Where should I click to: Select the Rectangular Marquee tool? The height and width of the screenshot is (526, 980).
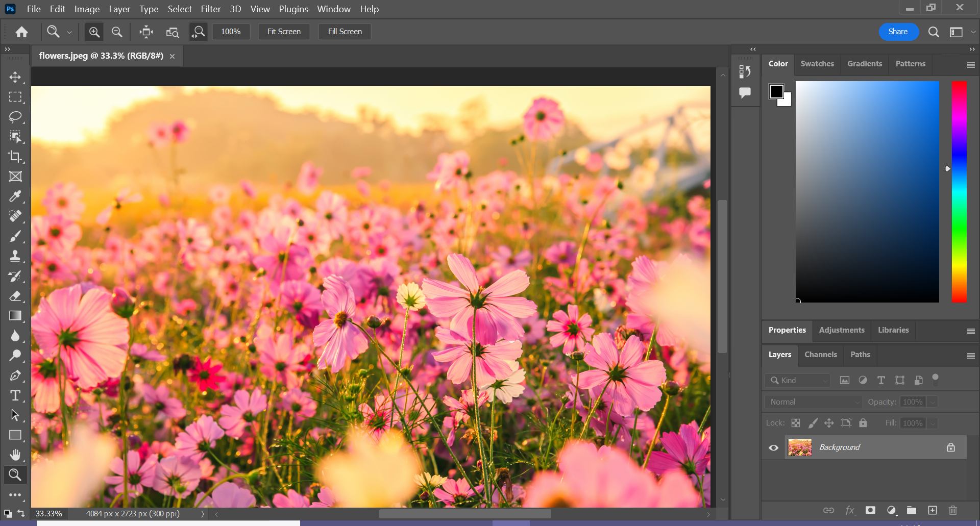coord(15,97)
